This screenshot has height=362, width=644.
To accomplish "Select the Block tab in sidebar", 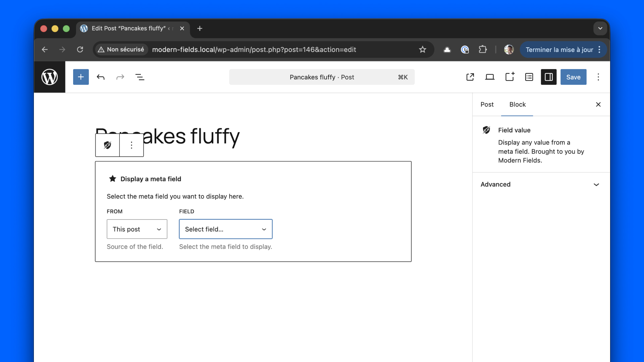I will (517, 105).
